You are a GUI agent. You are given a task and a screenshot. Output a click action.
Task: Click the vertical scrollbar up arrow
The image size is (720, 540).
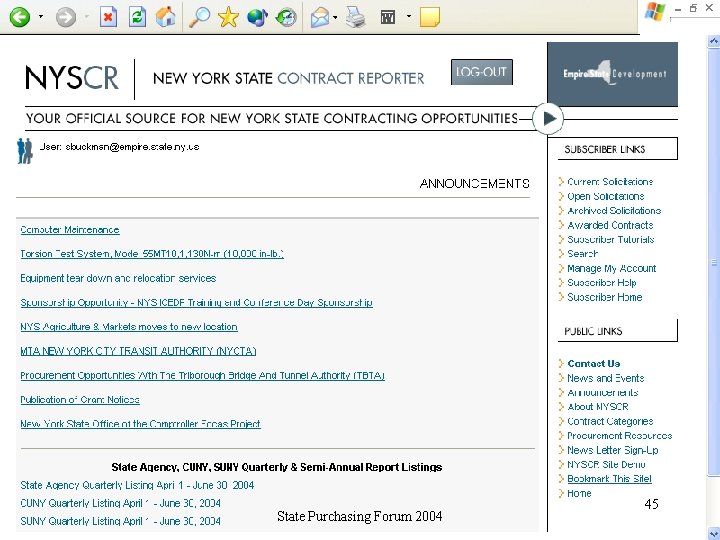(714, 41)
